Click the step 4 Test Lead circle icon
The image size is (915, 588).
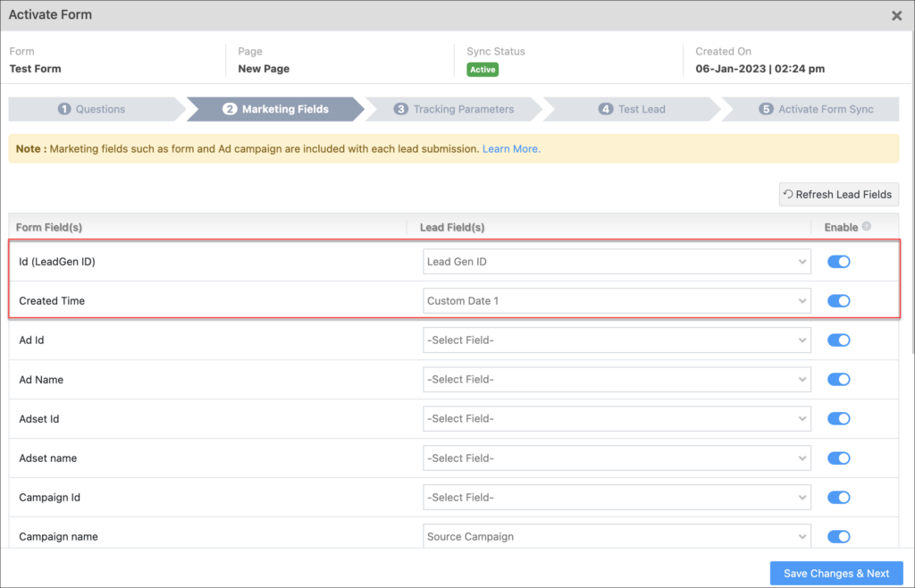point(606,108)
